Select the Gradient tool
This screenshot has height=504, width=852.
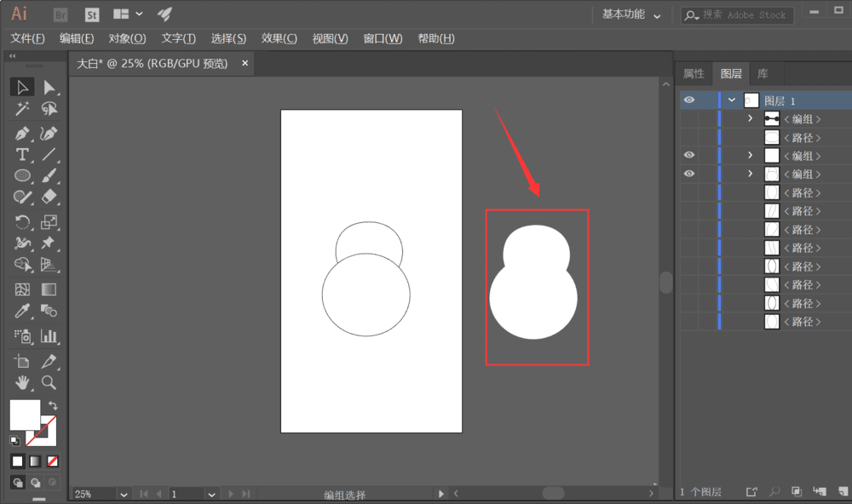(x=49, y=289)
